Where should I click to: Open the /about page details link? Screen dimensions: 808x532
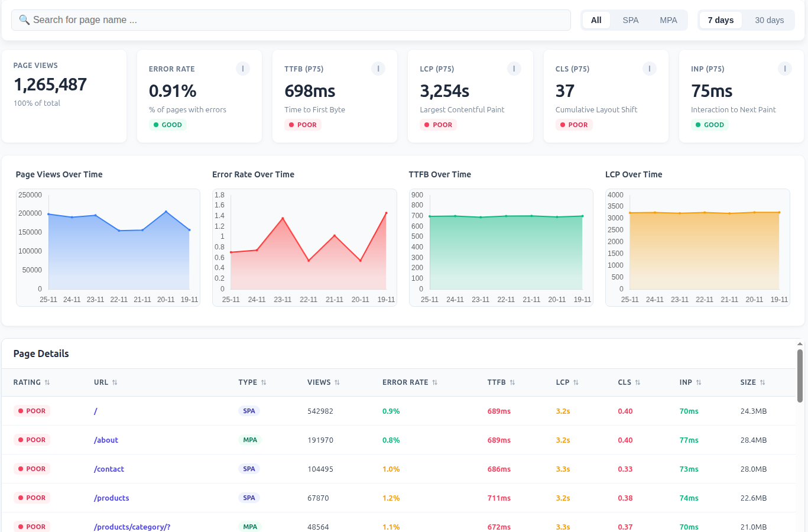pos(106,440)
